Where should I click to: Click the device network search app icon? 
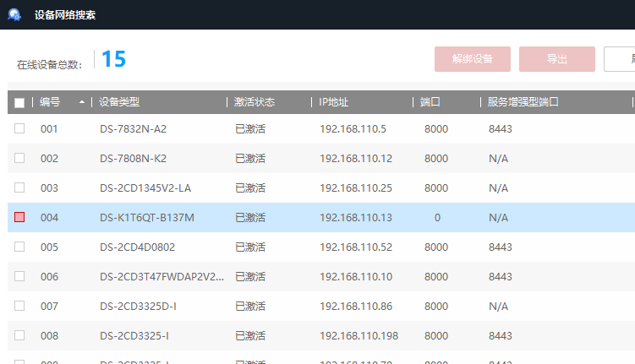click(14, 14)
